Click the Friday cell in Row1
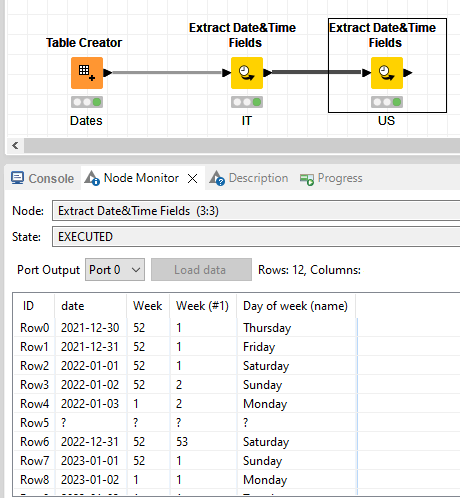The height and width of the screenshot is (498, 460). click(x=259, y=347)
